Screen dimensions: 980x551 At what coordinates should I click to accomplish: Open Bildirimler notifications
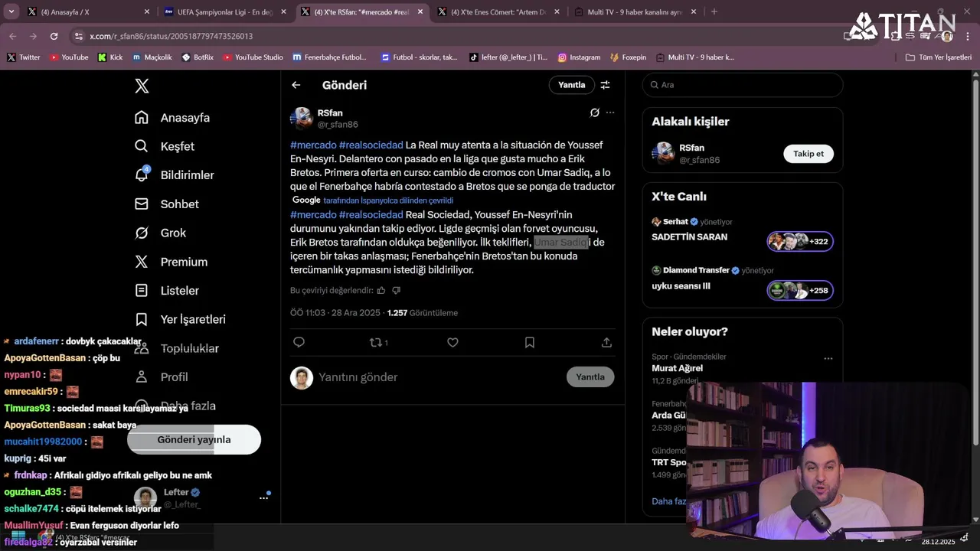[187, 175]
